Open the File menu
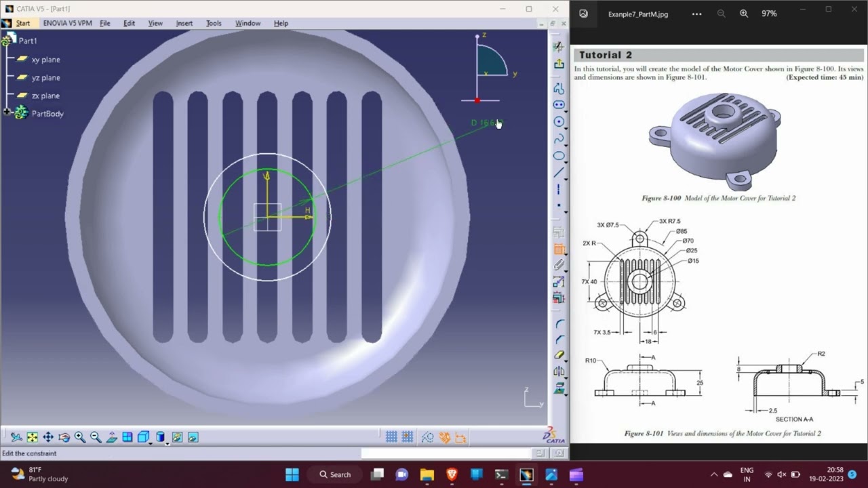868x488 pixels. click(105, 23)
